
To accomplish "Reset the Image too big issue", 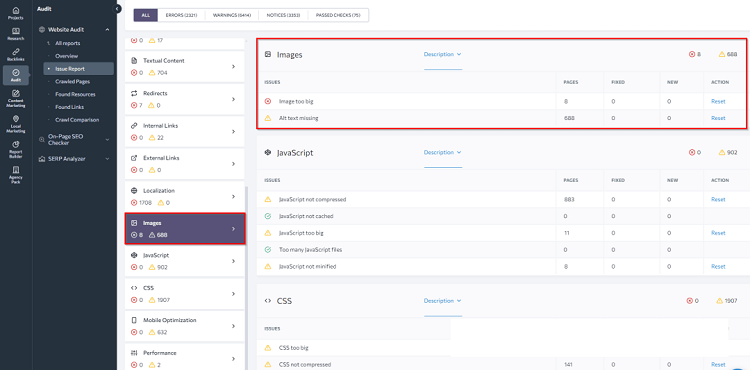I will [x=718, y=101].
